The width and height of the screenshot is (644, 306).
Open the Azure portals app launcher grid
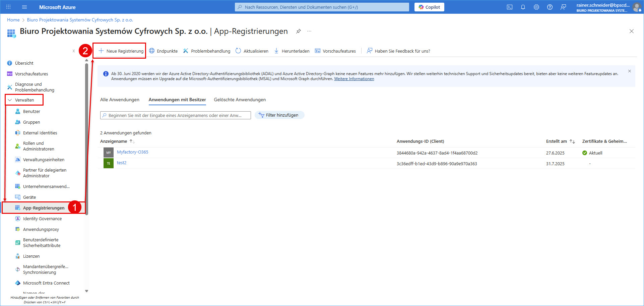click(x=8, y=7)
